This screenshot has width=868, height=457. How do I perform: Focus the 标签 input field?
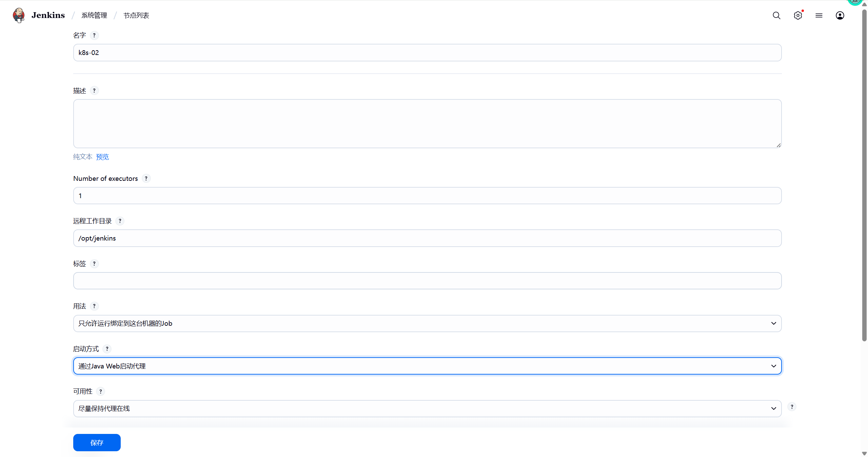pyautogui.click(x=427, y=281)
